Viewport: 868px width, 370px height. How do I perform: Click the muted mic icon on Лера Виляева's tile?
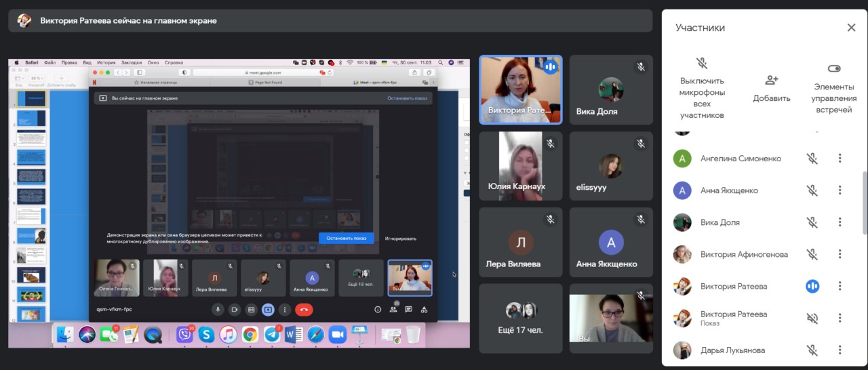tap(551, 220)
